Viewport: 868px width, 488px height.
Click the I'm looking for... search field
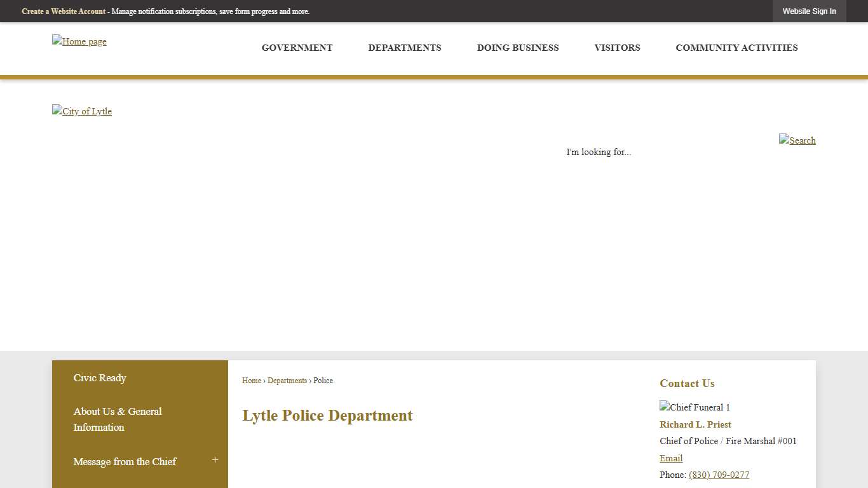599,152
